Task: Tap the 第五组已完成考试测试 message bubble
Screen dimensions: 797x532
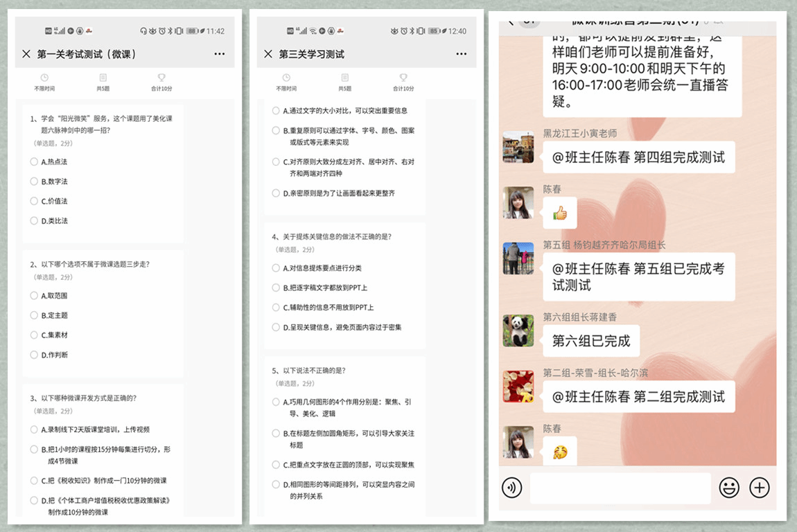Action: point(638,277)
